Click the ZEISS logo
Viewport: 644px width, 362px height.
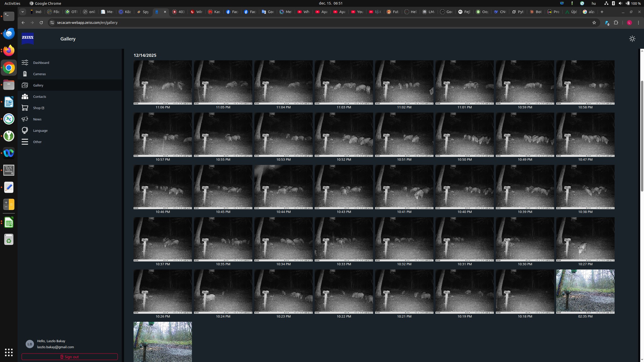click(x=28, y=38)
